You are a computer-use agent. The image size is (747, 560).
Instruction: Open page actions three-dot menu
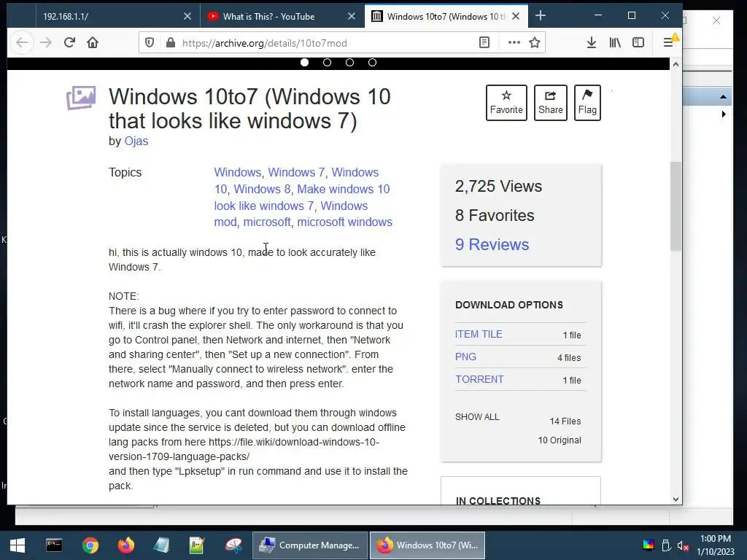[514, 43]
